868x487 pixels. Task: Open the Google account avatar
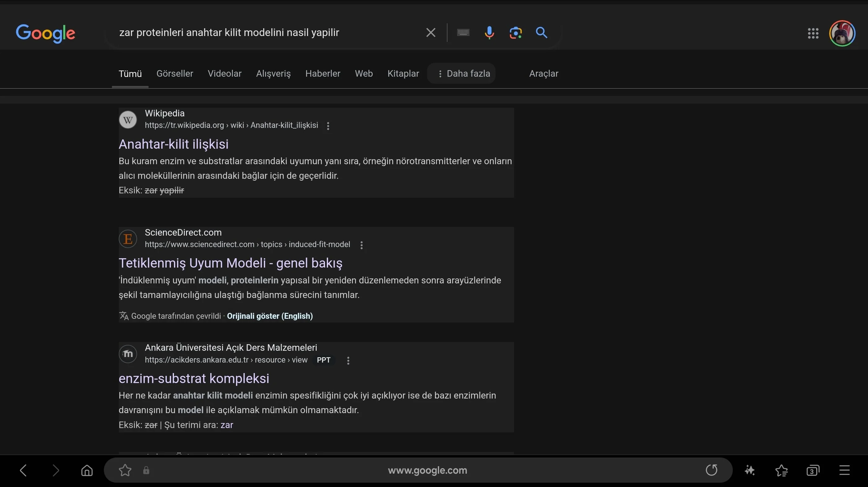pos(842,33)
